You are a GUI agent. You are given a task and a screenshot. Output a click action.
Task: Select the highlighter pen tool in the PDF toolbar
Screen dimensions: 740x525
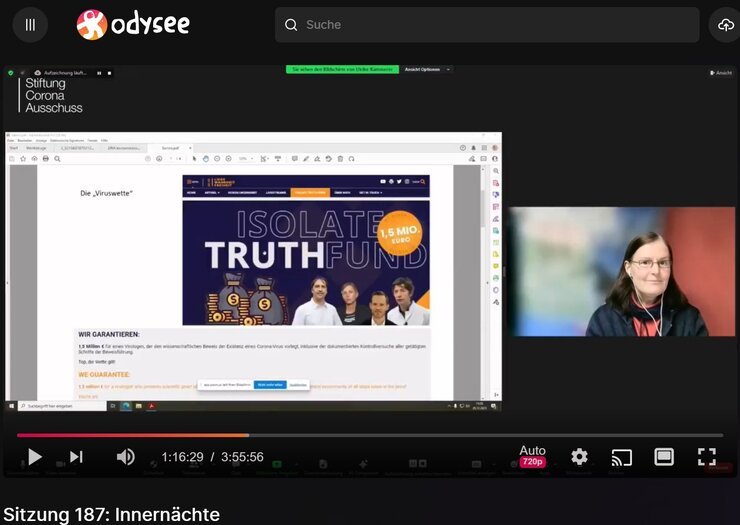coord(306,159)
